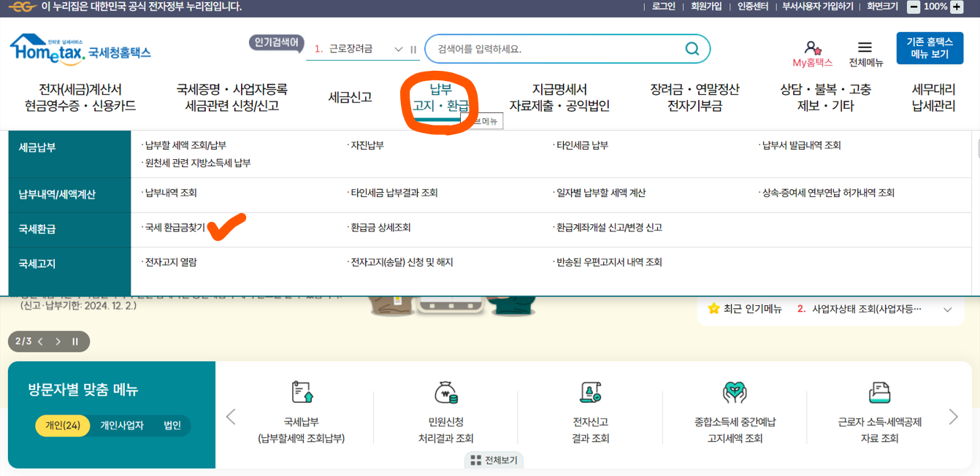This screenshot has height=476, width=980.
Task: Increase screen size with the plus control
Action: pos(957,7)
